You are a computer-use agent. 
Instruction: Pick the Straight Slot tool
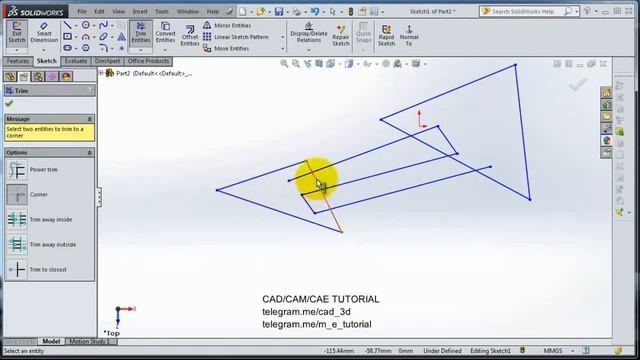[x=67, y=48]
